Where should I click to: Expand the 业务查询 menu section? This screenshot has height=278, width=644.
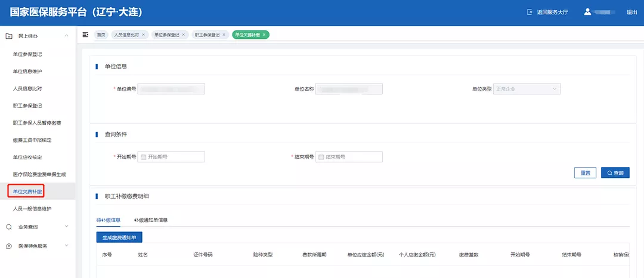pyautogui.click(x=66, y=227)
